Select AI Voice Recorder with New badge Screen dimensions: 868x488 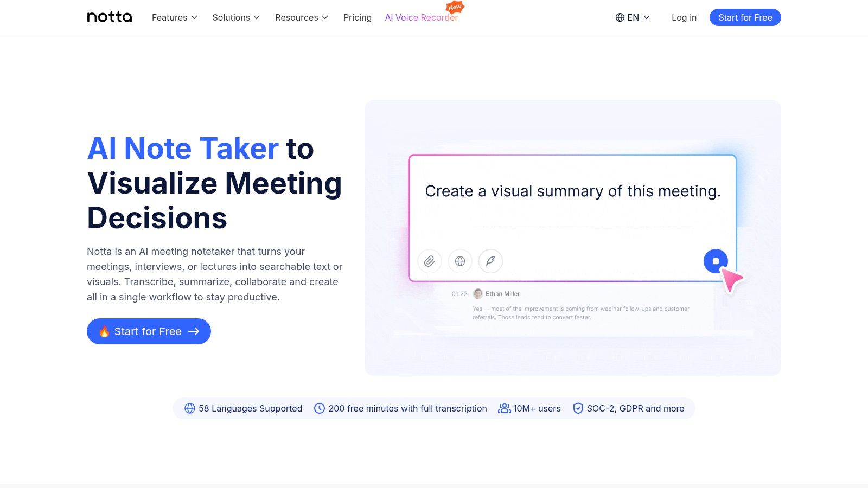click(x=422, y=17)
